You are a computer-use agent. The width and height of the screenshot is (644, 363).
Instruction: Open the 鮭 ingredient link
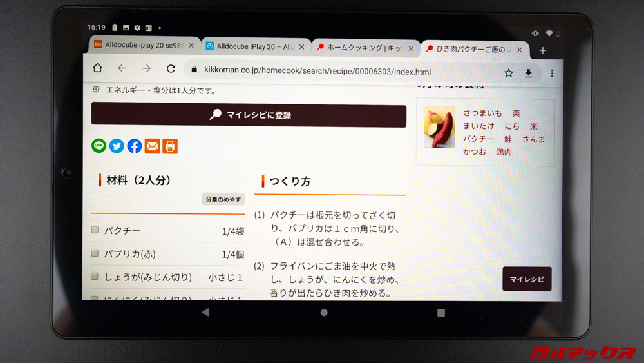(x=508, y=139)
